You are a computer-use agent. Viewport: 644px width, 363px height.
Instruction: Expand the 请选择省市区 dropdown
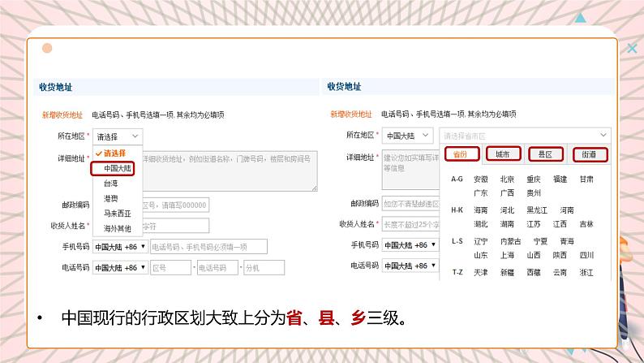click(x=525, y=136)
